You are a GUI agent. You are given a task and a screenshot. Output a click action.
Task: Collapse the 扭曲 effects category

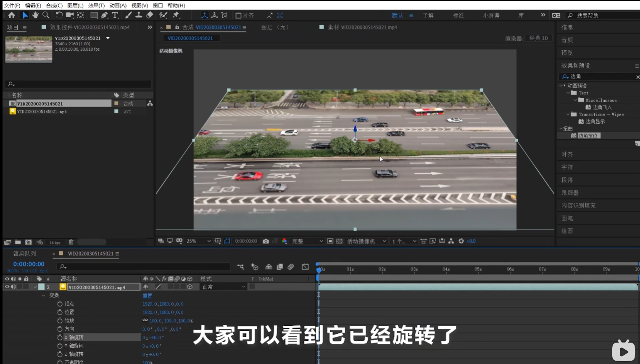tap(561, 128)
